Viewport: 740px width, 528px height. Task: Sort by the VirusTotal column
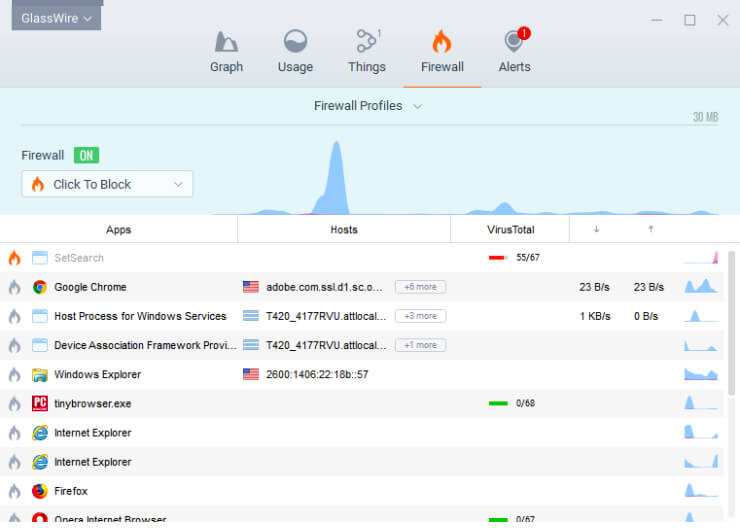pyautogui.click(x=510, y=230)
